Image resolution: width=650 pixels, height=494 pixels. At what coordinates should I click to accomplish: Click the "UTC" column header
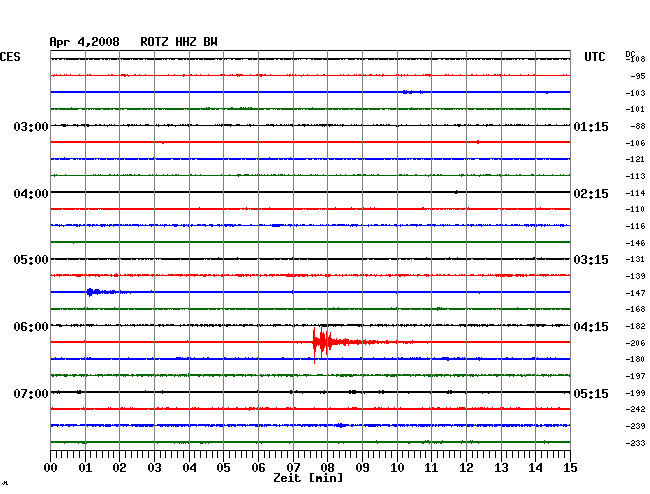coord(594,57)
